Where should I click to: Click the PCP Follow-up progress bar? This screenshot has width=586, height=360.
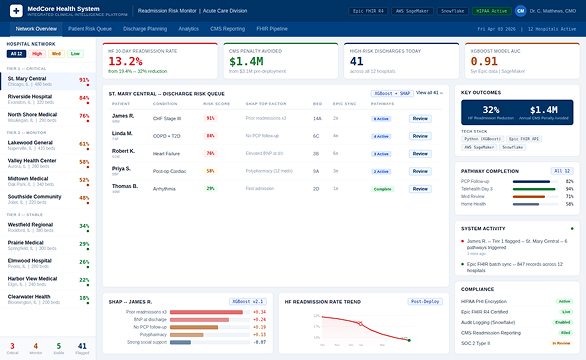point(535,182)
